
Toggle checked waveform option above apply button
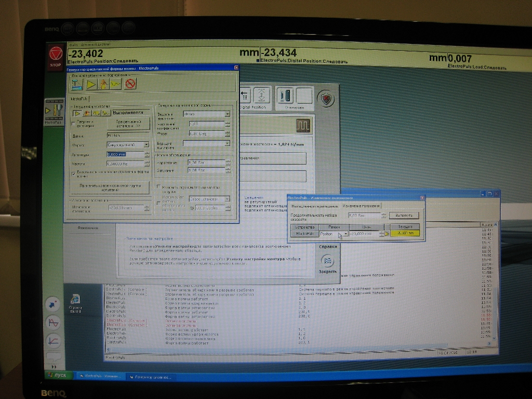click(73, 174)
